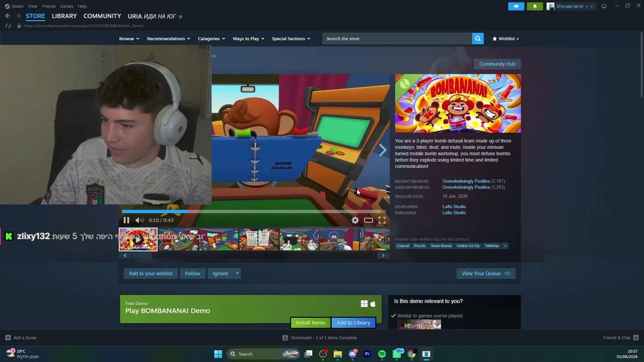Open Task View on the taskbar
Image resolution: width=644 pixels, height=362 pixels.
(x=308, y=354)
